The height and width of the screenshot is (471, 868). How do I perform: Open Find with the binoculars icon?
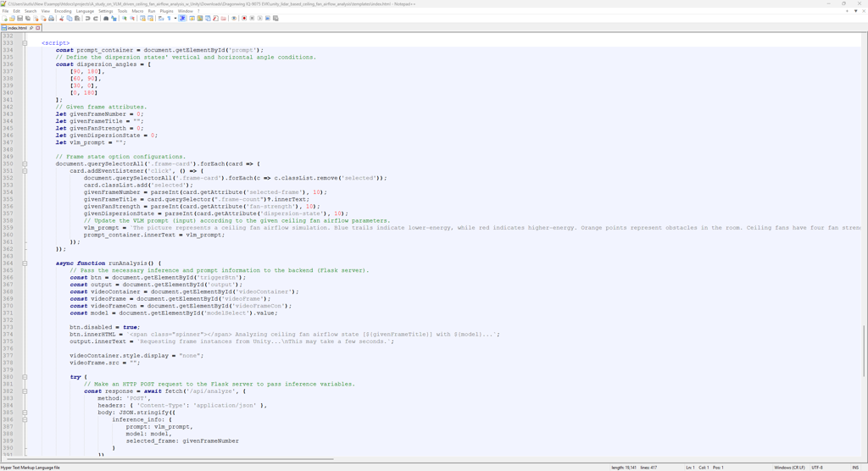106,19
